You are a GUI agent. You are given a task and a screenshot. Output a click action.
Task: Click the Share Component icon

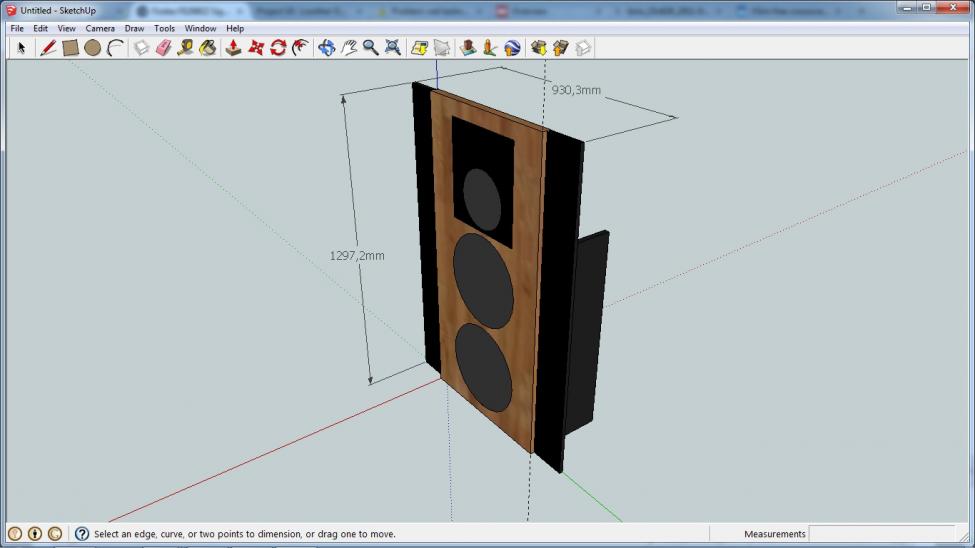tap(583, 48)
